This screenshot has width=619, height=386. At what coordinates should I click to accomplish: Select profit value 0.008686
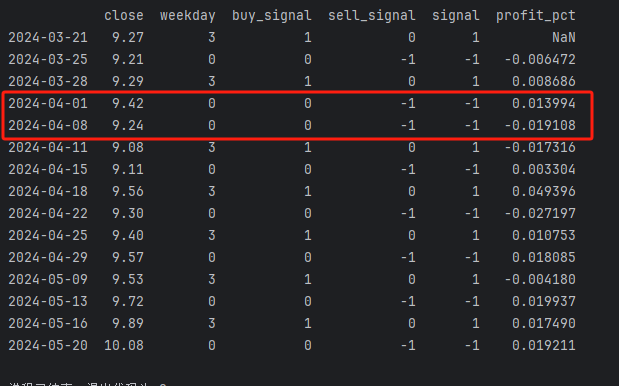pyautogui.click(x=544, y=81)
